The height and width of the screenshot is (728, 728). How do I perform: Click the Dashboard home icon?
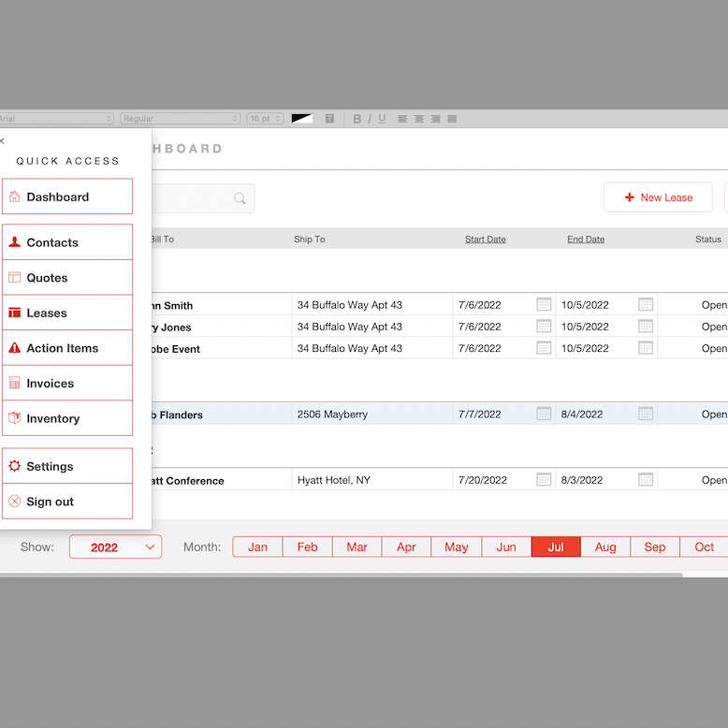(x=15, y=197)
